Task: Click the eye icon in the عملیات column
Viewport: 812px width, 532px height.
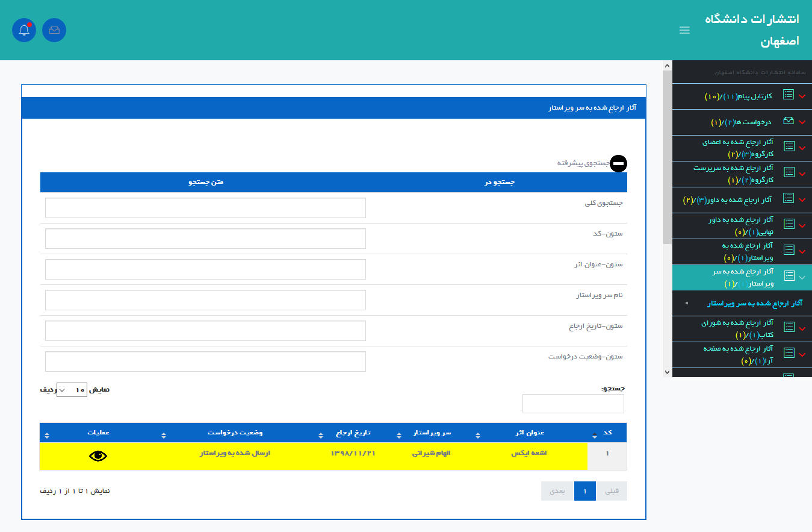Action: [x=98, y=456]
